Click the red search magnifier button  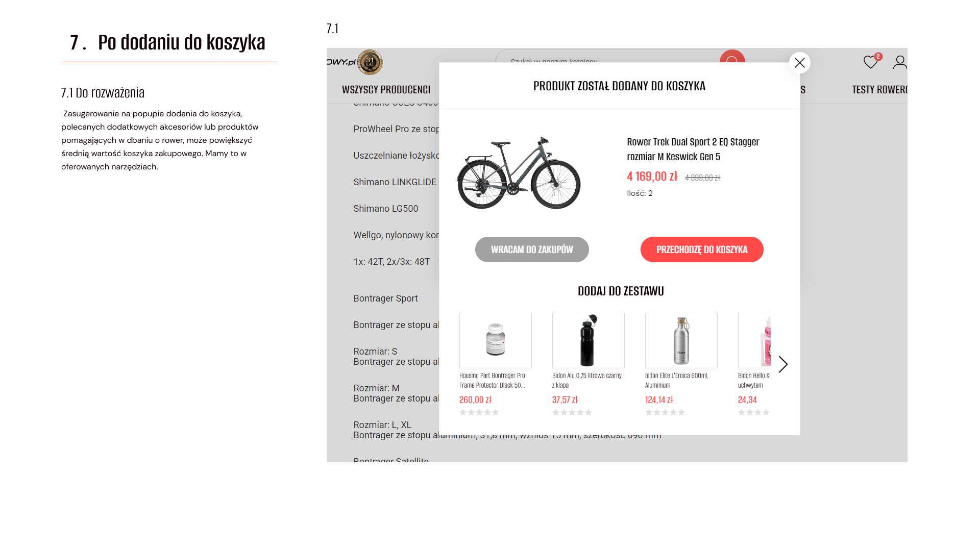(732, 56)
